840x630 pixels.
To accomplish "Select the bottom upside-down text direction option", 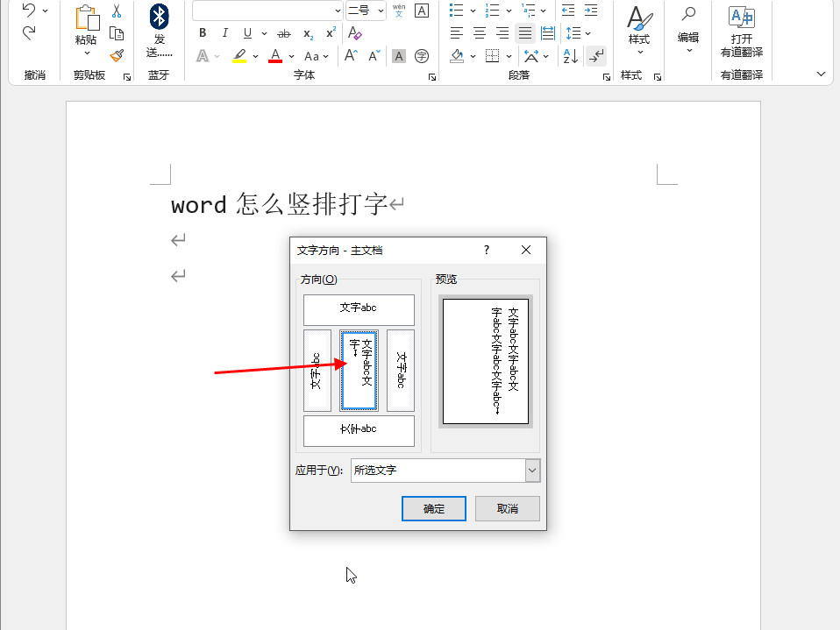I will click(x=359, y=431).
